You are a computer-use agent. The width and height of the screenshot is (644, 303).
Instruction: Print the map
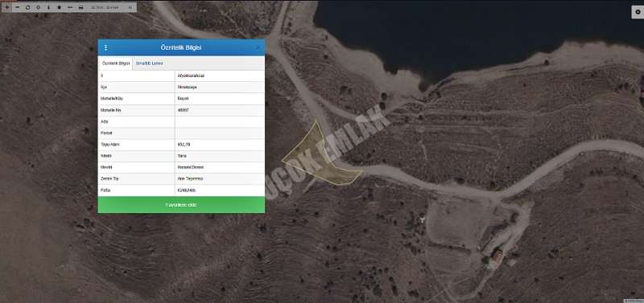(x=80, y=7)
